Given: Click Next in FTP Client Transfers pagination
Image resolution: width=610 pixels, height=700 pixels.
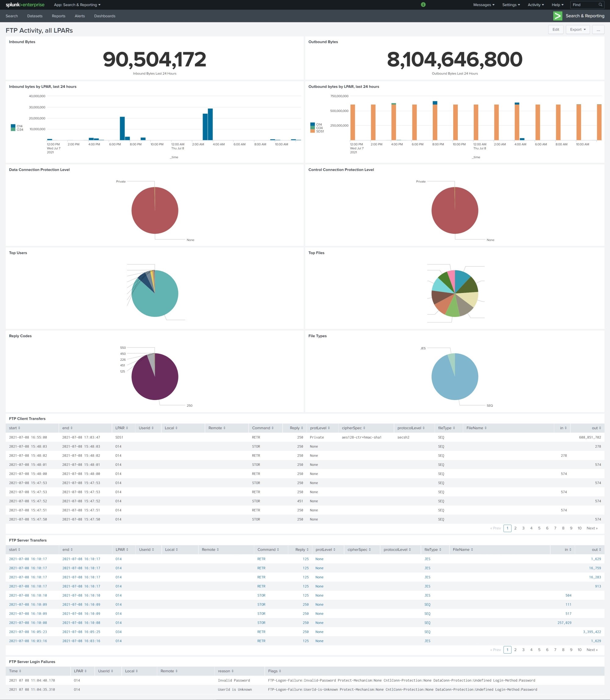Looking at the screenshot, I should point(592,528).
